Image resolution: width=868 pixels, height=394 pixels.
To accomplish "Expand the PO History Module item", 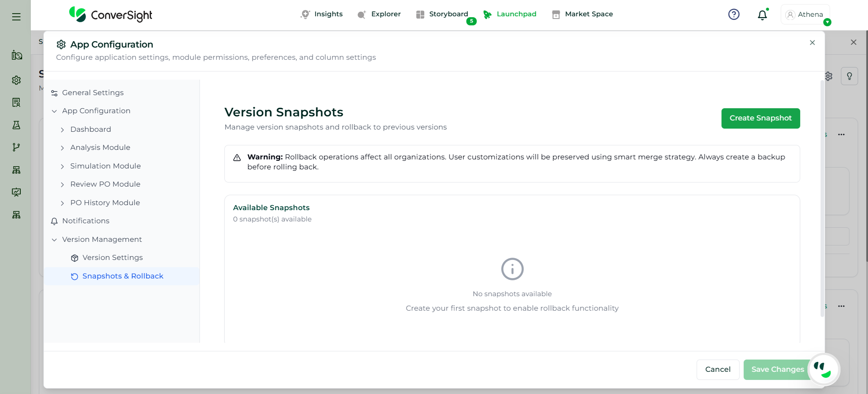I will (x=62, y=203).
